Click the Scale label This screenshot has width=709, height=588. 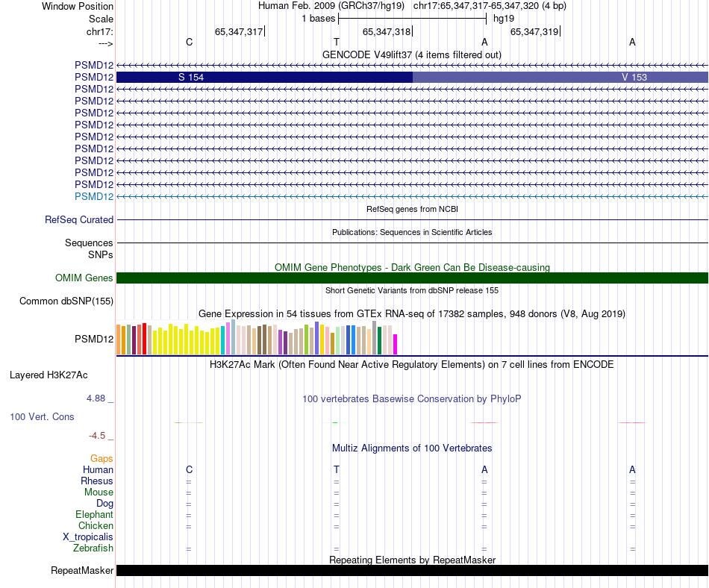coord(101,19)
